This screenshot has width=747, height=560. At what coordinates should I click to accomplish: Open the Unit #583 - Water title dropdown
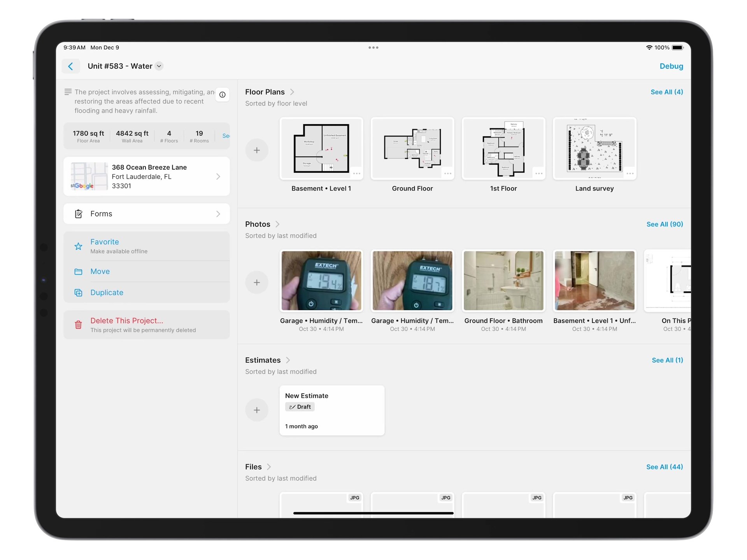pyautogui.click(x=159, y=66)
